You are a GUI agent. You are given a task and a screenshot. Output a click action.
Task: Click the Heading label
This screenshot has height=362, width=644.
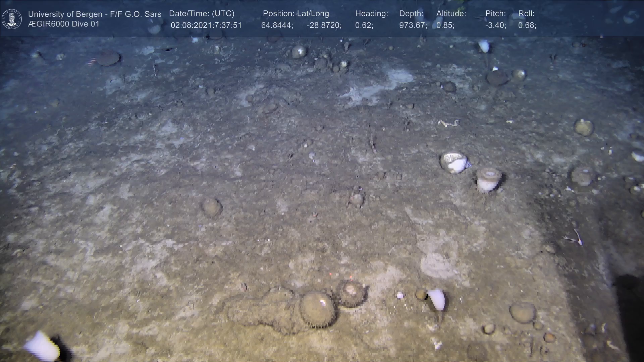371,14
